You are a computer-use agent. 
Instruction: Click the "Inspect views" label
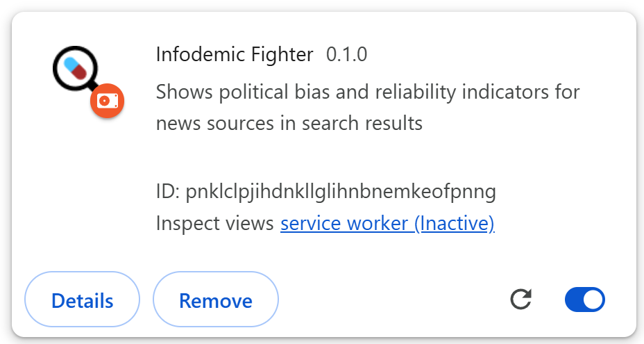pos(215,224)
